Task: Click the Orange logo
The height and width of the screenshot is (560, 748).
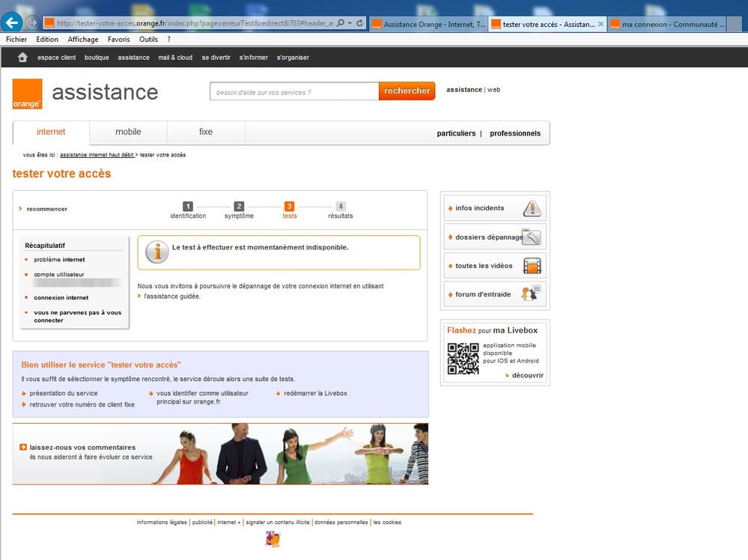Action: [x=27, y=94]
